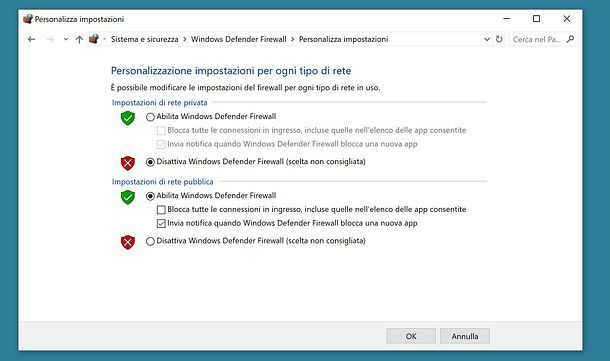Check Blocca tutte le connessioni for public network

pyautogui.click(x=161, y=210)
